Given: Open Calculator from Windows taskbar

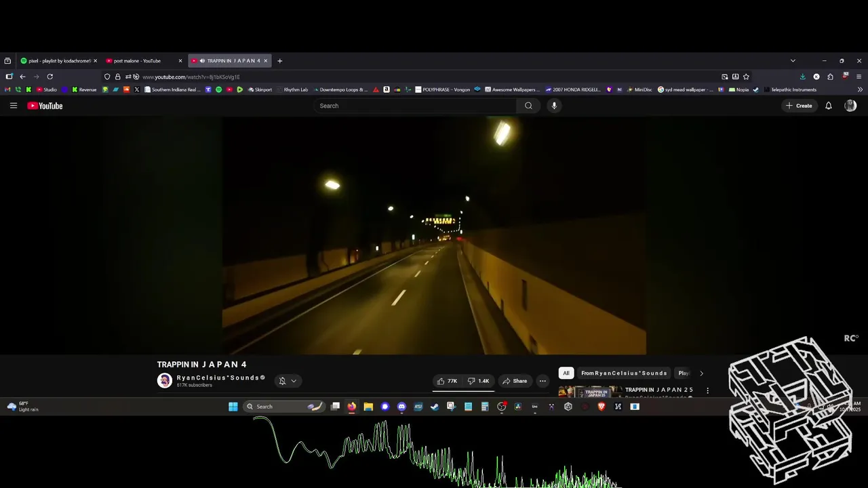Looking at the screenshot, I should click(485, 407).
